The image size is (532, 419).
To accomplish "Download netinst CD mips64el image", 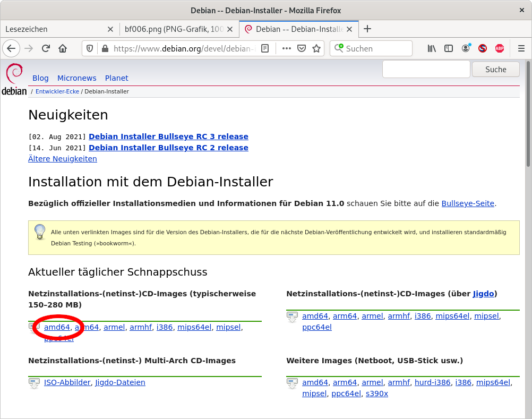I will point(194,327).
